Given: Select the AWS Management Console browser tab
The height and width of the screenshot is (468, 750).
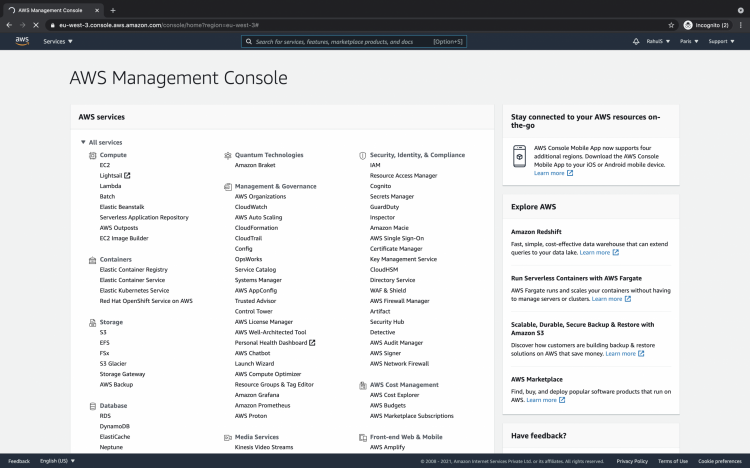Looking at the screenshot, I should 54,10.
